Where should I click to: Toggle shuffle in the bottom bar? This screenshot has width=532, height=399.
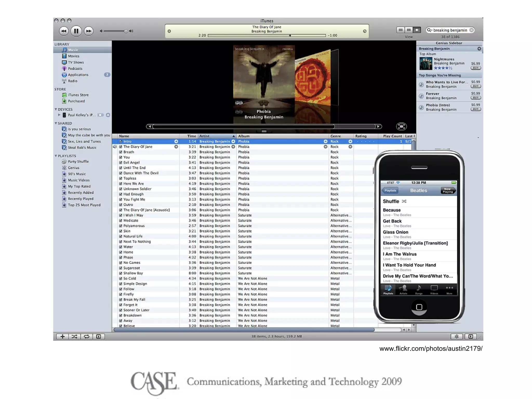[x=74, y=336]
